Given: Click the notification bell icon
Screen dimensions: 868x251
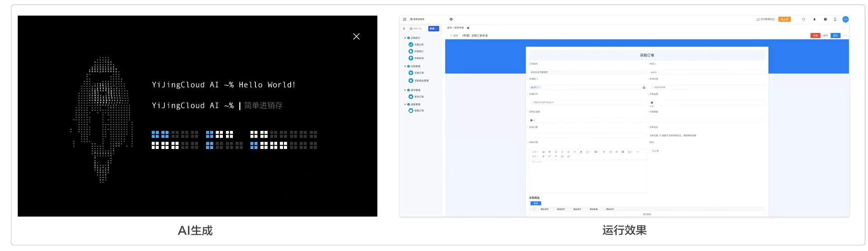Looking at the screenshot, I should coord(815,19).
